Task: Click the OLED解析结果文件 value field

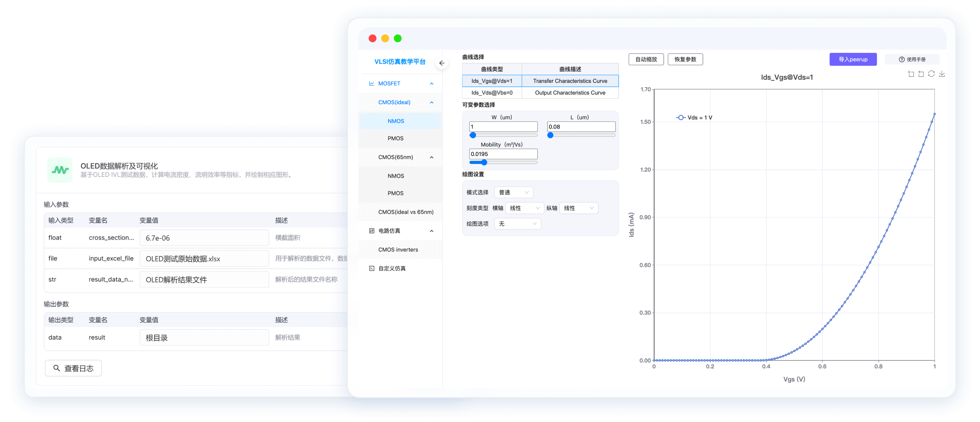Action: tap(204, 280)
